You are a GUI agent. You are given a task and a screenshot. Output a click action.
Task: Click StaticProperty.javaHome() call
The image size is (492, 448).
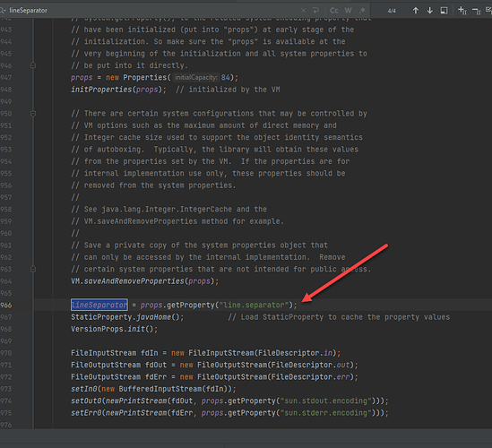127,317
